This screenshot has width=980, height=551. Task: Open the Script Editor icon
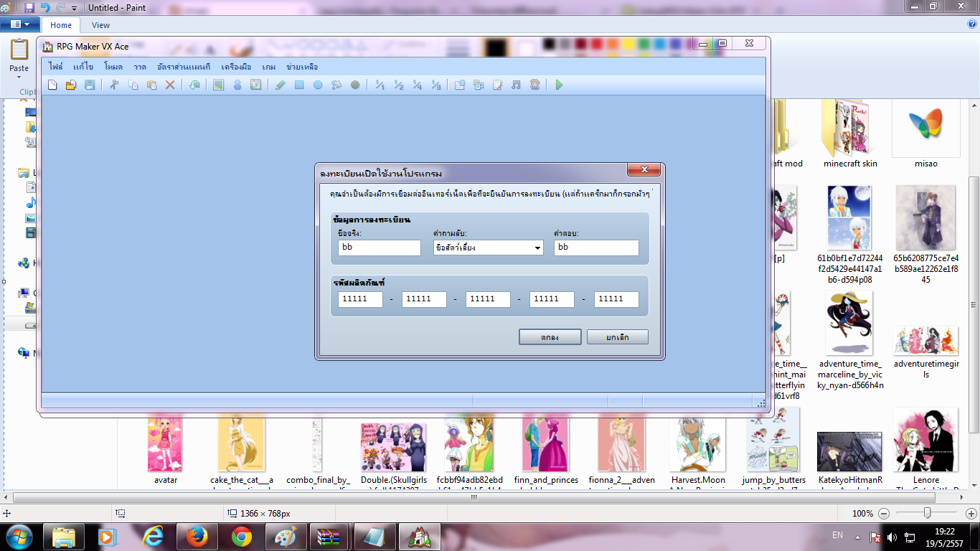tap(497, 85)
